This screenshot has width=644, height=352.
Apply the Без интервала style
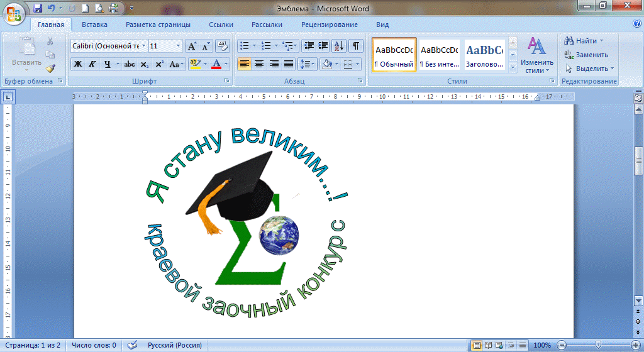(x=440, y=55)
